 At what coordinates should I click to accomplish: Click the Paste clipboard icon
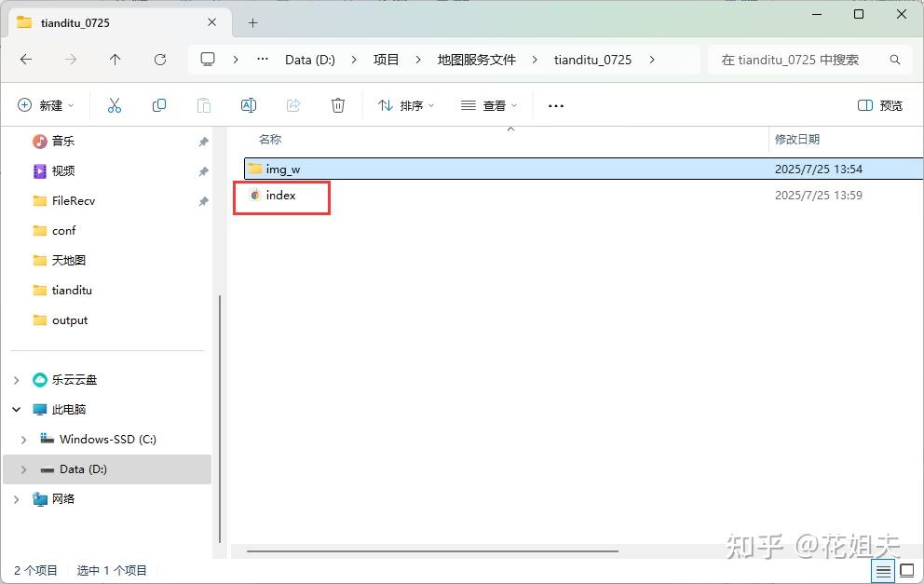click(x=204, y=105)
